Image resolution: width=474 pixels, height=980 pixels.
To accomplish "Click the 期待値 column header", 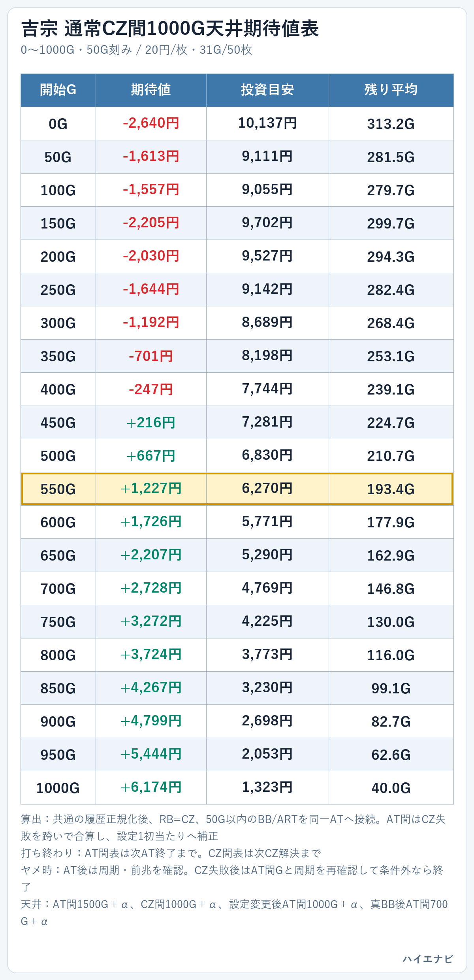I will (151, 90).
